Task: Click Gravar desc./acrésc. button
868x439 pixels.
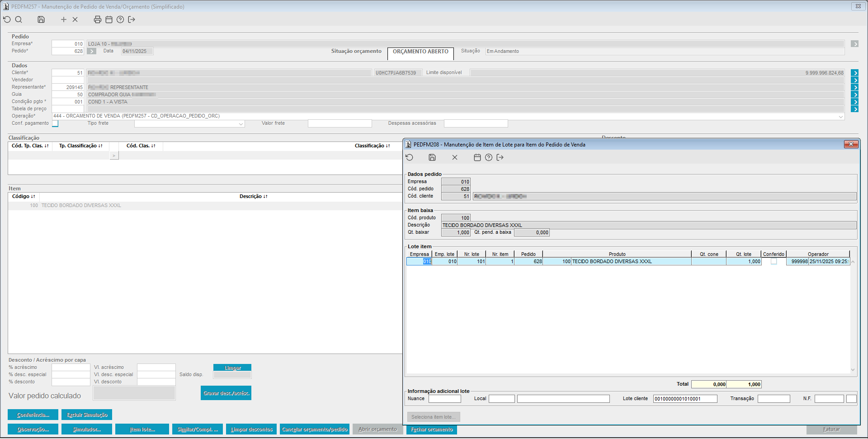Action: point(226,393)
